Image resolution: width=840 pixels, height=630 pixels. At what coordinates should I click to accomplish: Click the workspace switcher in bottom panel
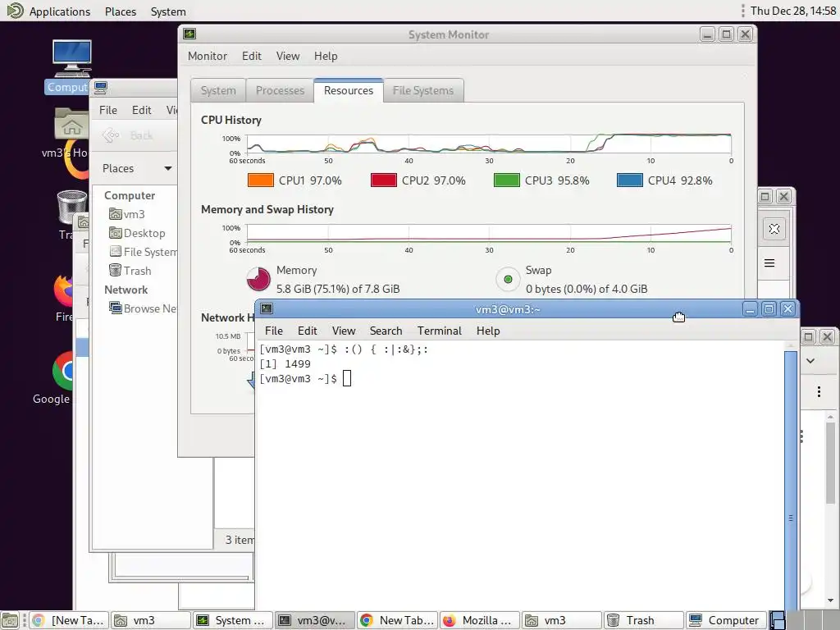point(804,620)
